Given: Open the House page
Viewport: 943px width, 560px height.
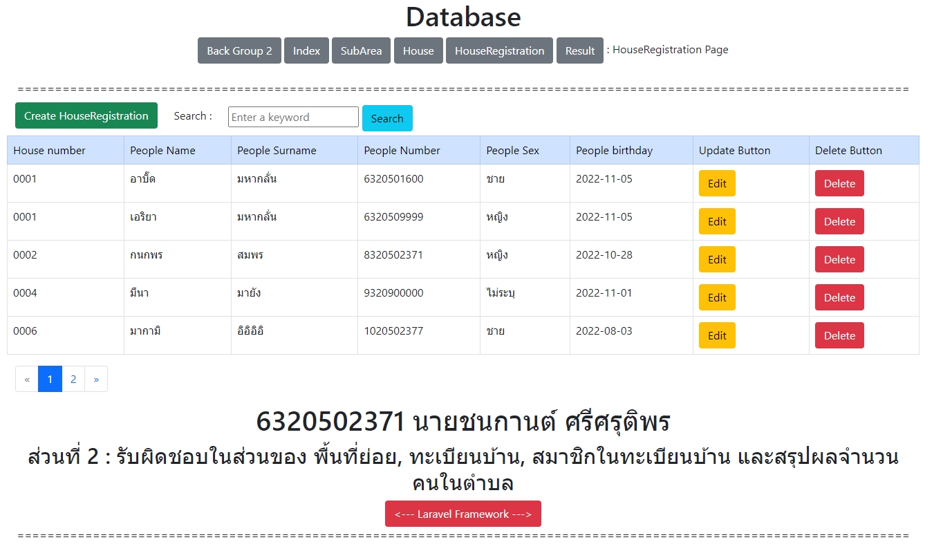Looking at the screenshot, I should (x=418, y=50).
